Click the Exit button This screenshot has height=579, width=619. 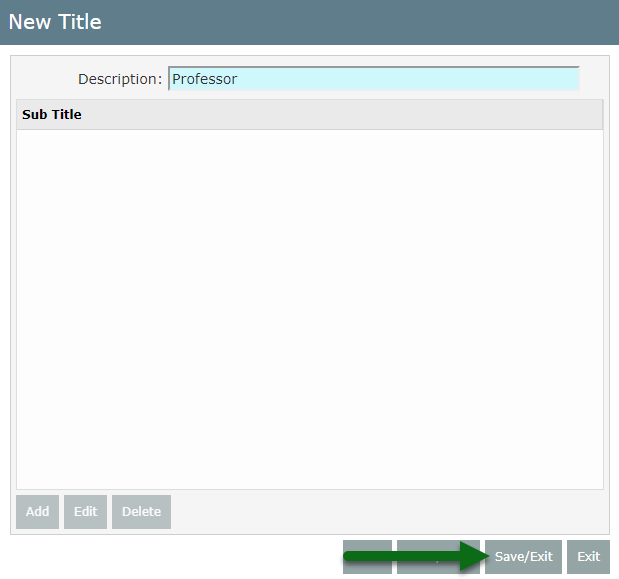[x=588, y=557]
